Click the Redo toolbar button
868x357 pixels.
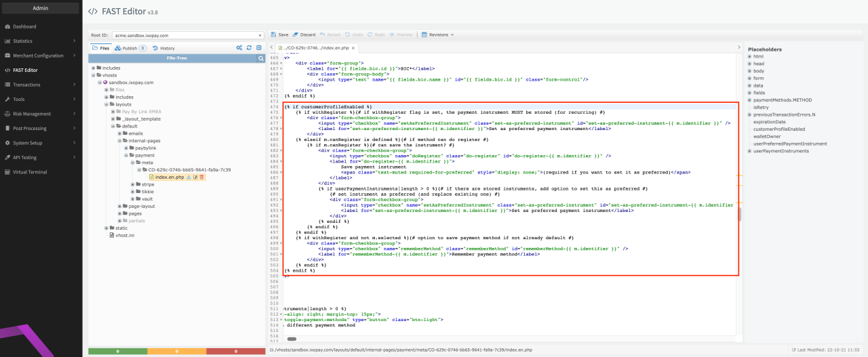click(x=376, y=35)
